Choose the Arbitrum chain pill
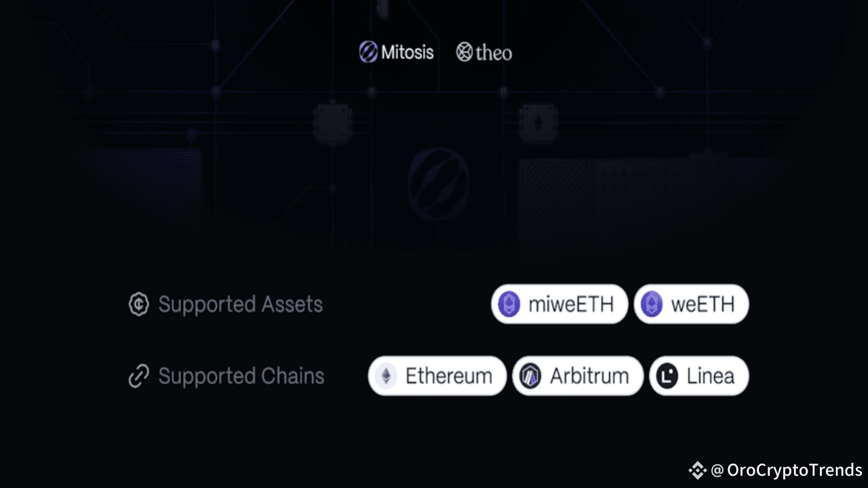This screenshot has height=488, width=868. point(578,376)
